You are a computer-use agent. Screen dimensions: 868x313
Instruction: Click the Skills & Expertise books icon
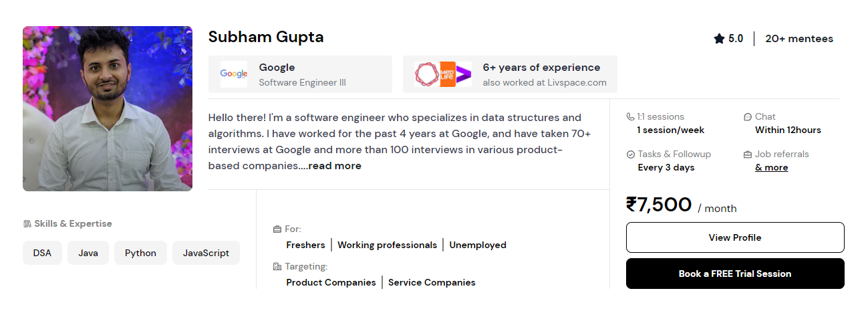[27, 224]
